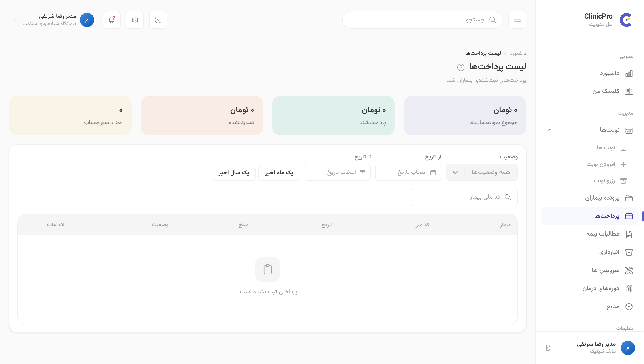This screenshot has height=364, width=644.
Task: Click the calendar icon in the تا تاریخ field
Action: click(x=362, y=172)
